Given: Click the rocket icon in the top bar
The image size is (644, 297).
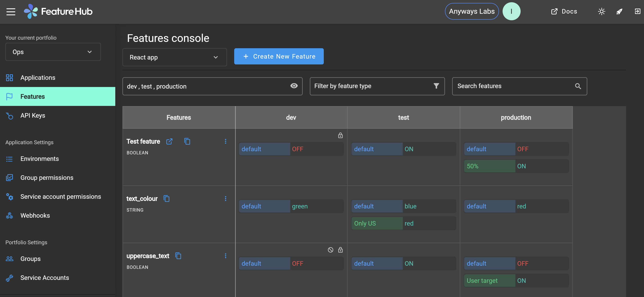Looking at the screenshot, I should (x=619, y=11).
